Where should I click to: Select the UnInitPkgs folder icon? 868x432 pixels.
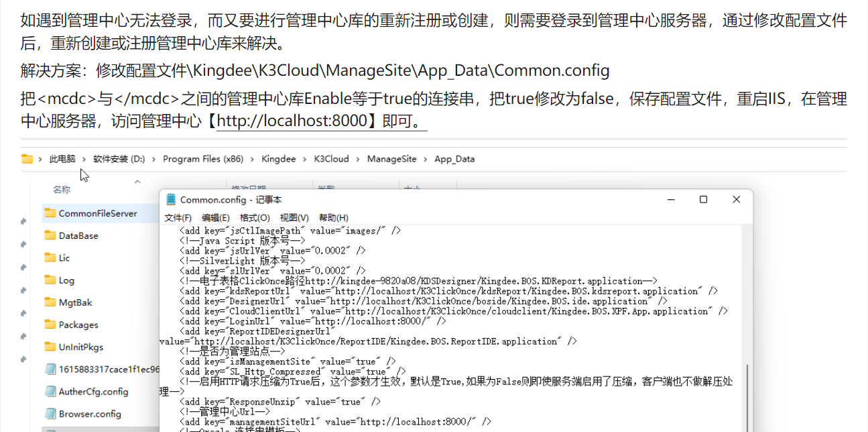(50, 347)
